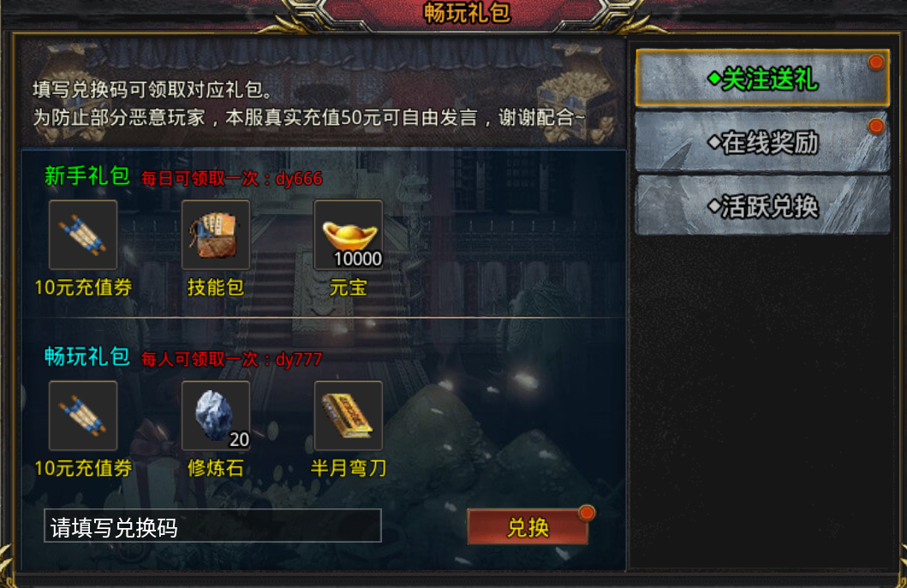Click the dy777 redemption code text
This screenshot has height=588, width=907.
[x=298, y=359]
